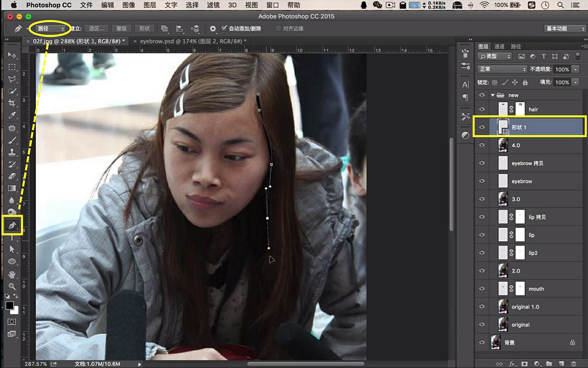The image size is (588, 368).
Task: Toggle 对齐边缘 checkbox
Action: click(278, 28)
